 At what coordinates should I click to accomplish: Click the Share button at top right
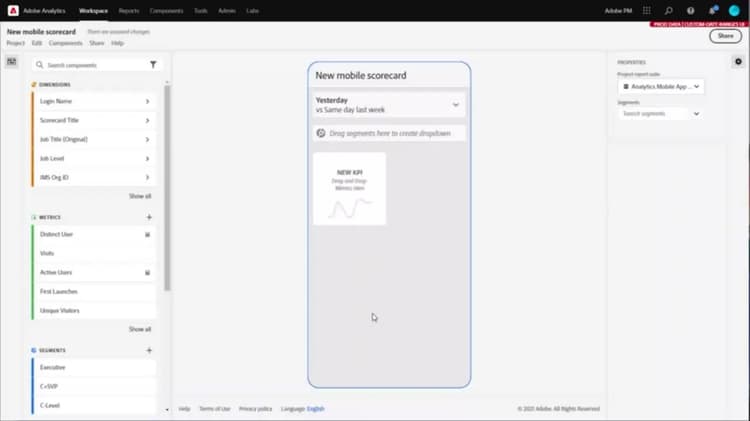pyautogui.click(x=725, y=36)
